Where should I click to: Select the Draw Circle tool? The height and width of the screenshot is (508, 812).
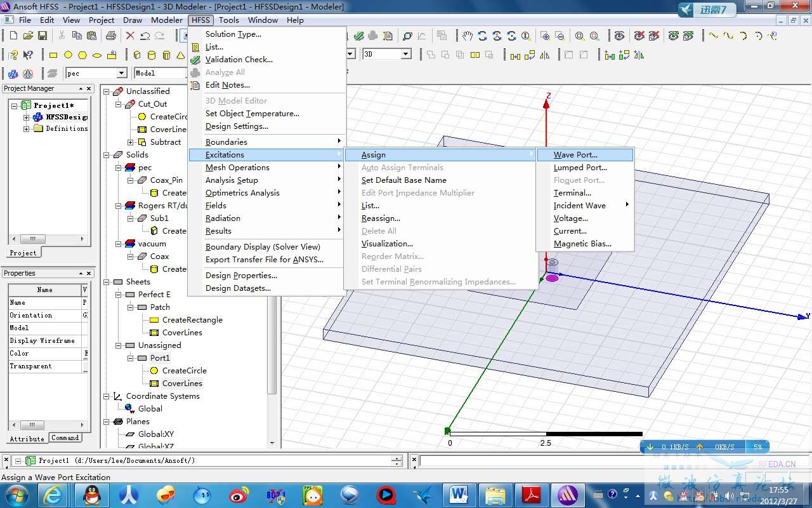click(68, 55)
